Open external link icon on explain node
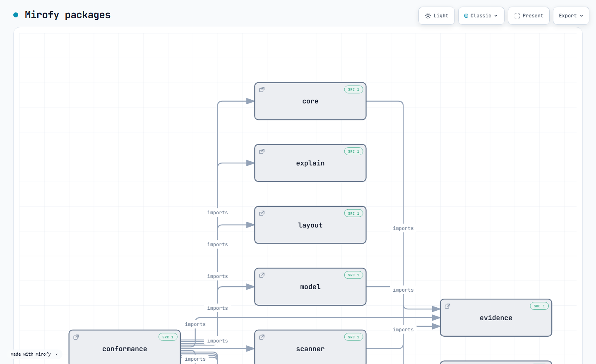596x364 pixels. (x=262, y=151)
